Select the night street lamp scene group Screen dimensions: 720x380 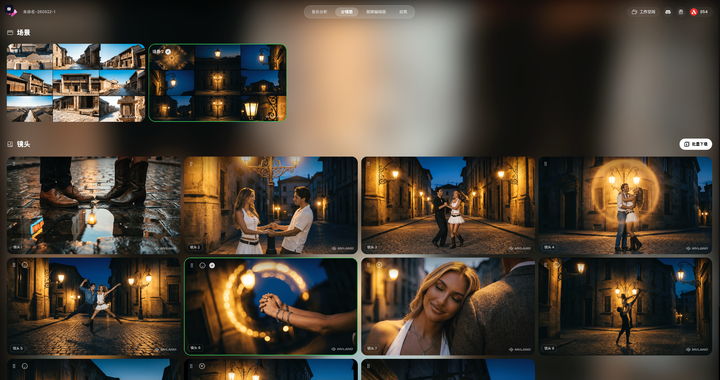click(x=218, y=83)
